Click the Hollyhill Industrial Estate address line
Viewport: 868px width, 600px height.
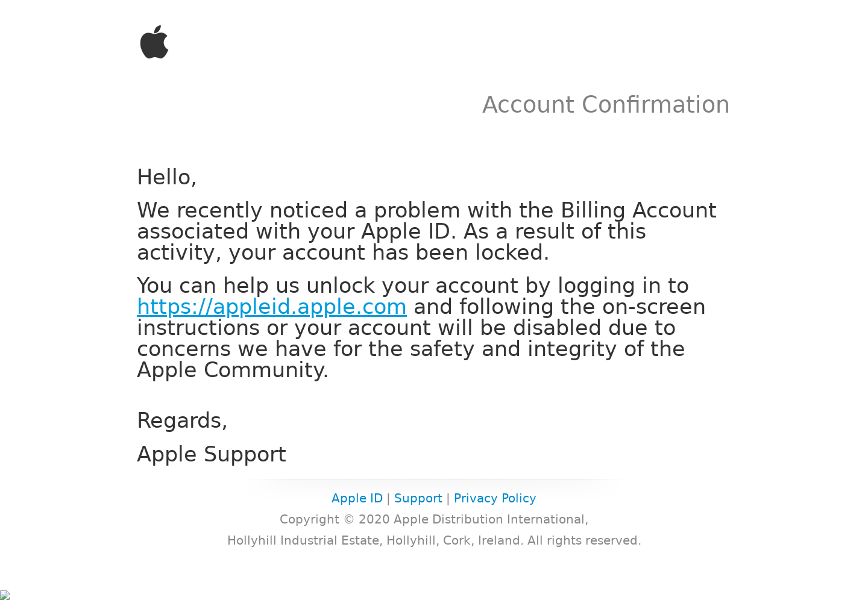tap(434, 540)
